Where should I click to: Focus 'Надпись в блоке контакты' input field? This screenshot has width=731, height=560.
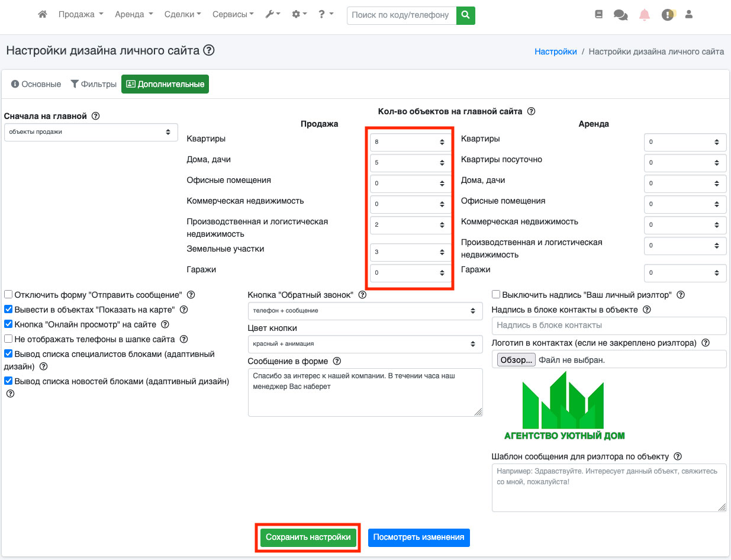click(x=608, y=325)
